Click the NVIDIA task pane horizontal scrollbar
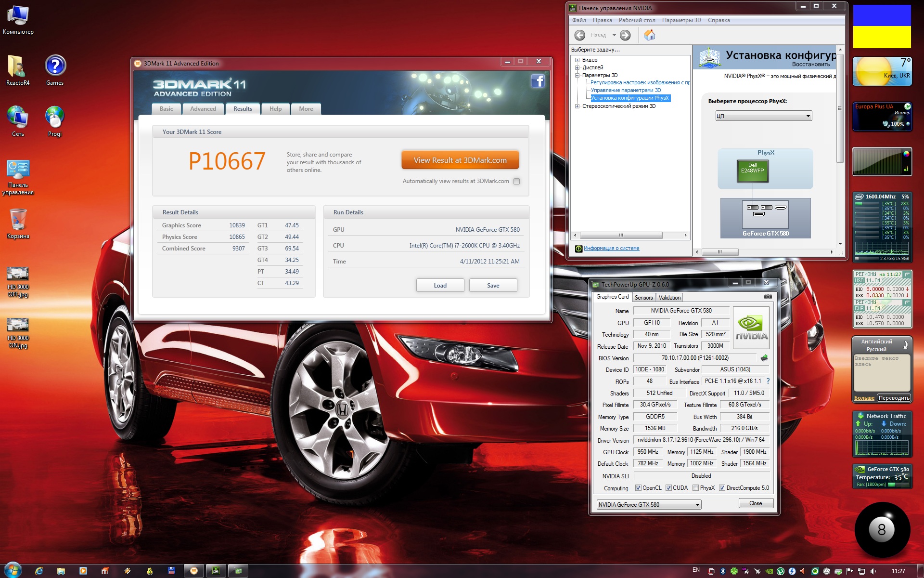 (x=630, y=236)
